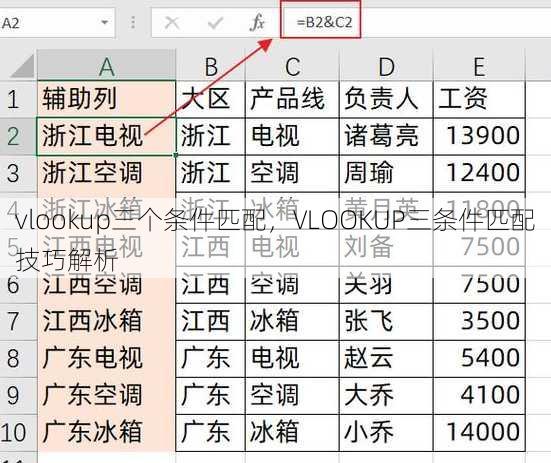The width and height of the screenshot is (551, 463).
Task: Click cell B8 '广东'
Action: pos(210,359)
